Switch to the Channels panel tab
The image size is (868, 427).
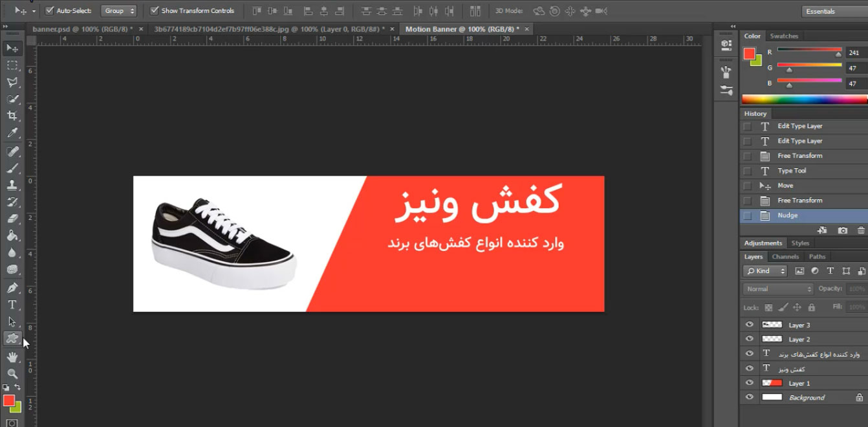coord(785,257)
